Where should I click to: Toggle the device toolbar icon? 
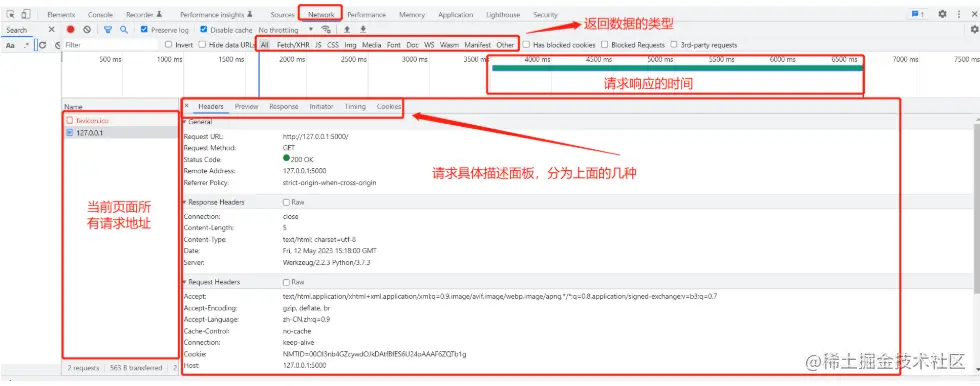click(x=26, y=14)
